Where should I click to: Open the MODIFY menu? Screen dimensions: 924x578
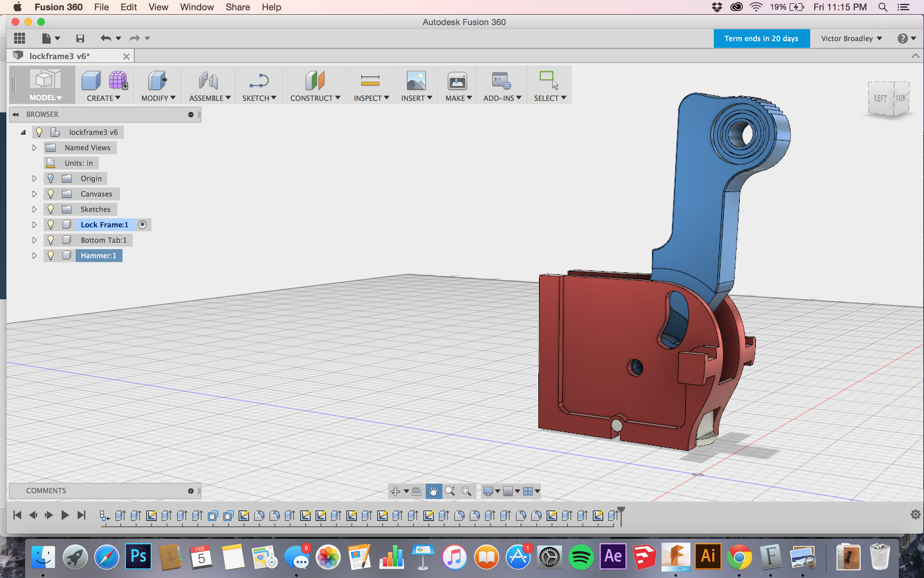tap(158, 98)
